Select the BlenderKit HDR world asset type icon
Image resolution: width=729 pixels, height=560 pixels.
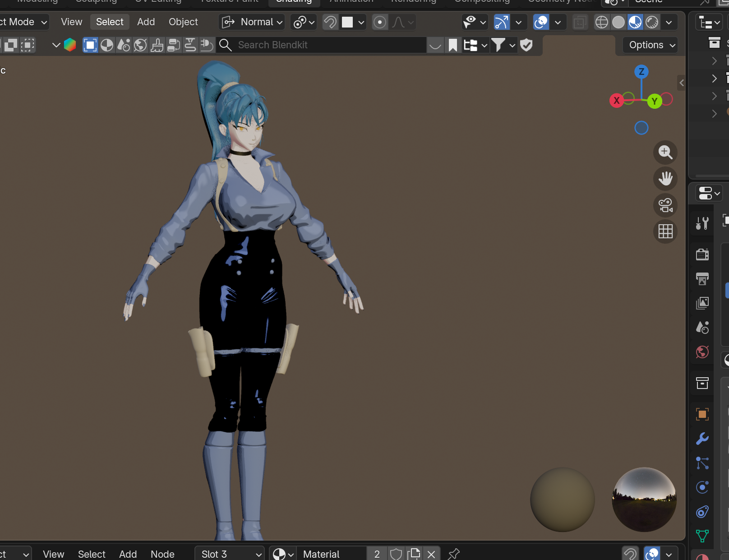[140, 45]
